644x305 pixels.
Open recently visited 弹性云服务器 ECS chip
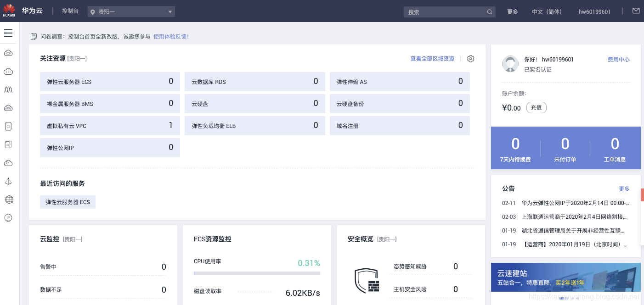[x=68, y=202]
